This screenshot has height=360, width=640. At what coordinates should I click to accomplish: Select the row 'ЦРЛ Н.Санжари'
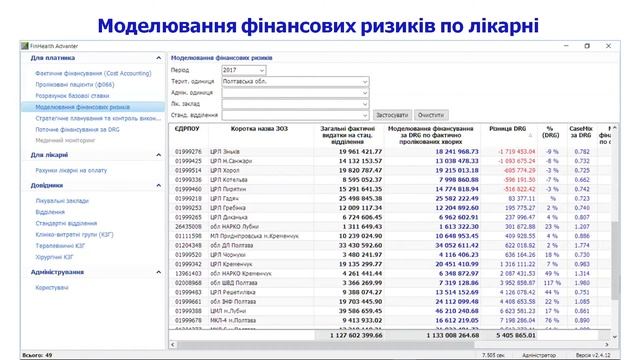pyautogui.click(x=390, y=161)
